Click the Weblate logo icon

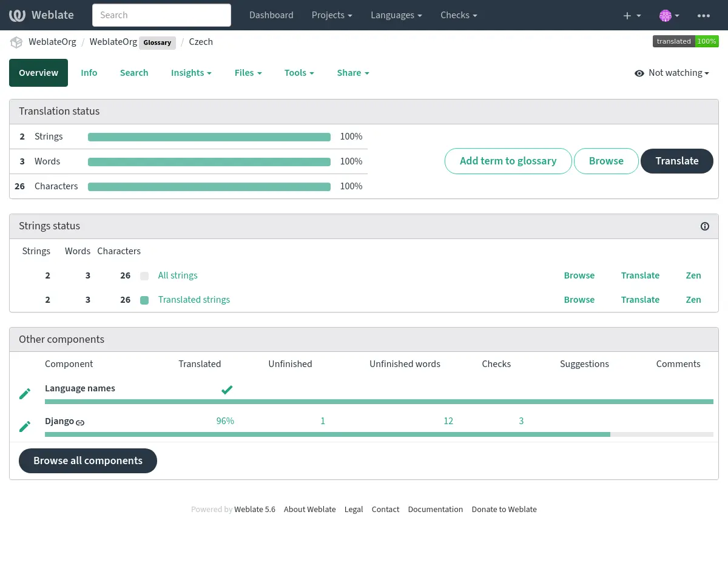point(18,15)
